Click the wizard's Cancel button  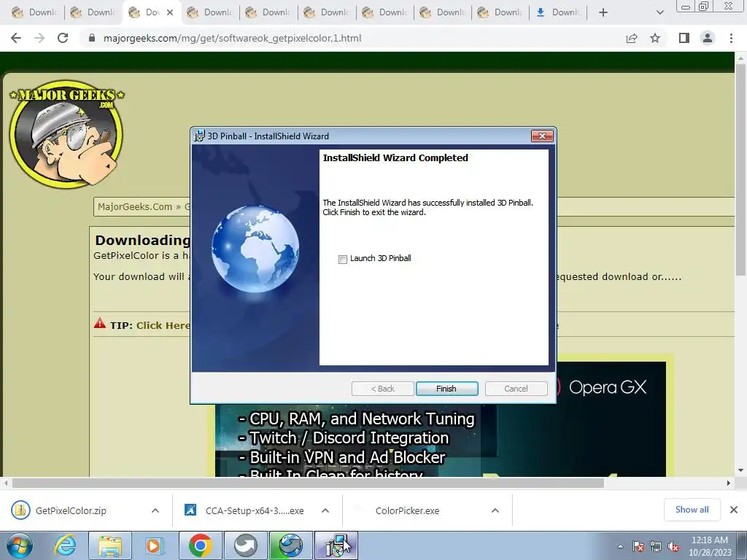516,389
